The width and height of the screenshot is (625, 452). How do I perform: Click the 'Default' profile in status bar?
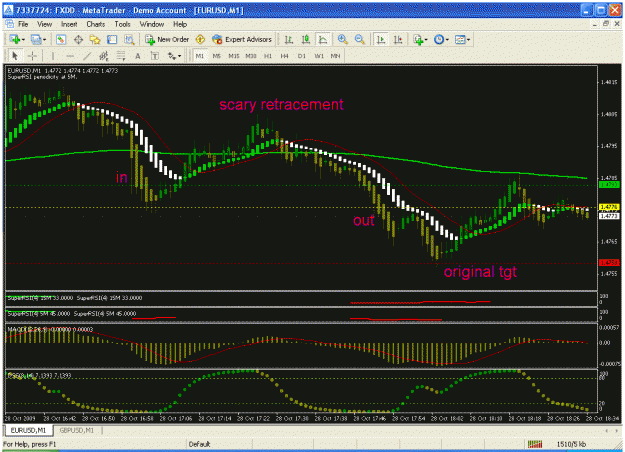[x=199, y=444]
